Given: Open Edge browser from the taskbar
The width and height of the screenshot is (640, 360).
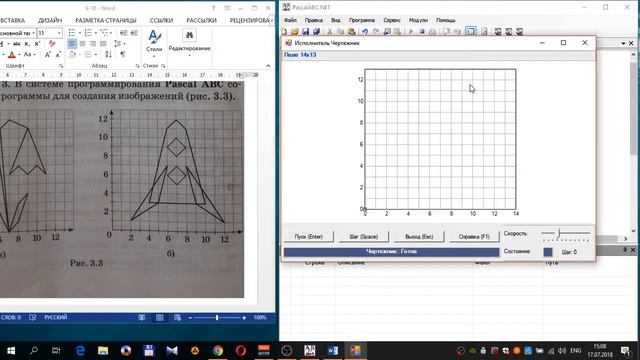Looking at the screenshot, I should click(80, 351).
